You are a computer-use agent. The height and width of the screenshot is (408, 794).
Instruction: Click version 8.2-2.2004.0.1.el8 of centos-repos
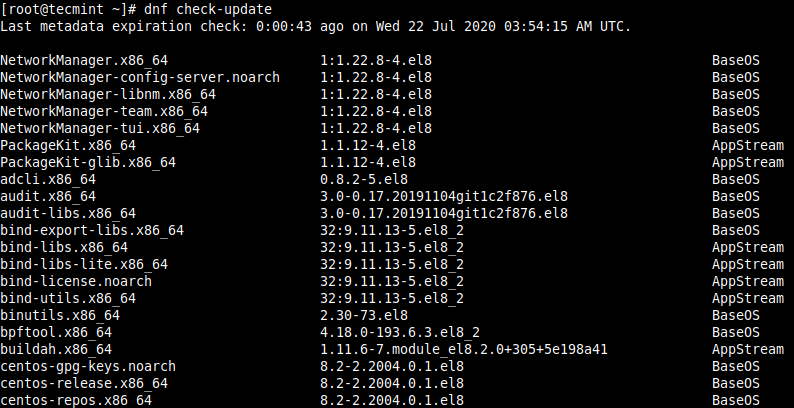pyautogui.click(x=392, y=400)
